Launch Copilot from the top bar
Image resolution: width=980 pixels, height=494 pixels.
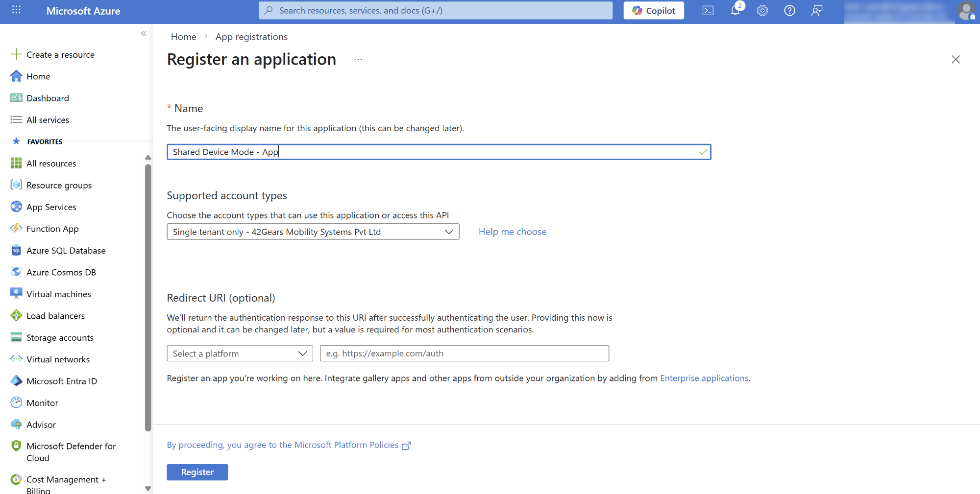pyautogui.click(x=653, y=11)
